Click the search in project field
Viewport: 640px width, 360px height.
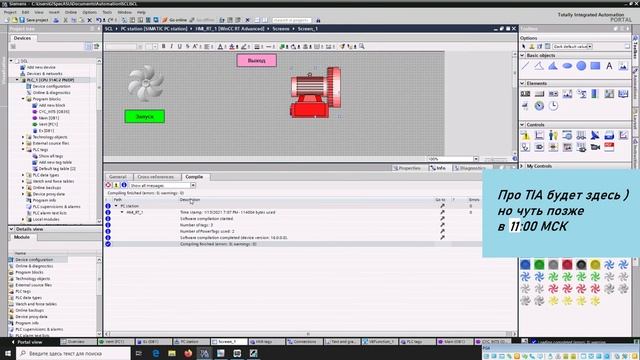pyautogui.click(x=292, y=20)
